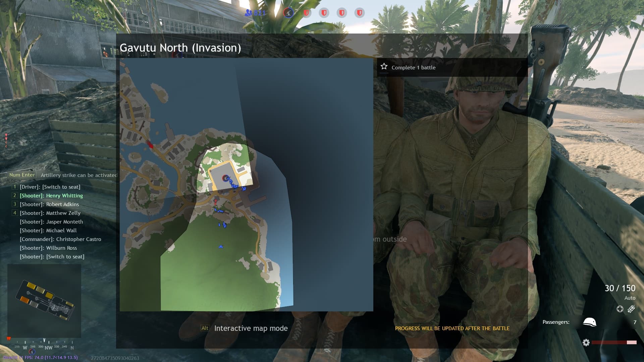The width and height of the screenshot is (644, 362).
Task: Click the NW marker on compass bar
Action: tap(48, 348)
